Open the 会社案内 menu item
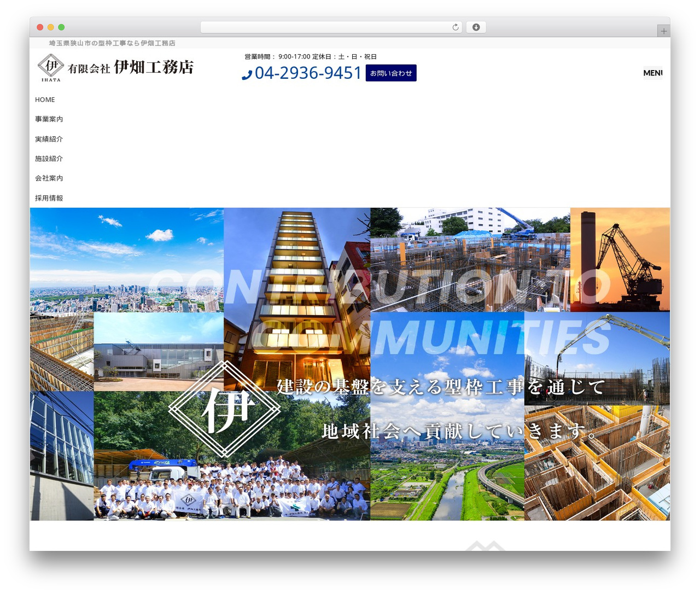Viewport: 700px width, 593px height. click(x=49, y=178)
